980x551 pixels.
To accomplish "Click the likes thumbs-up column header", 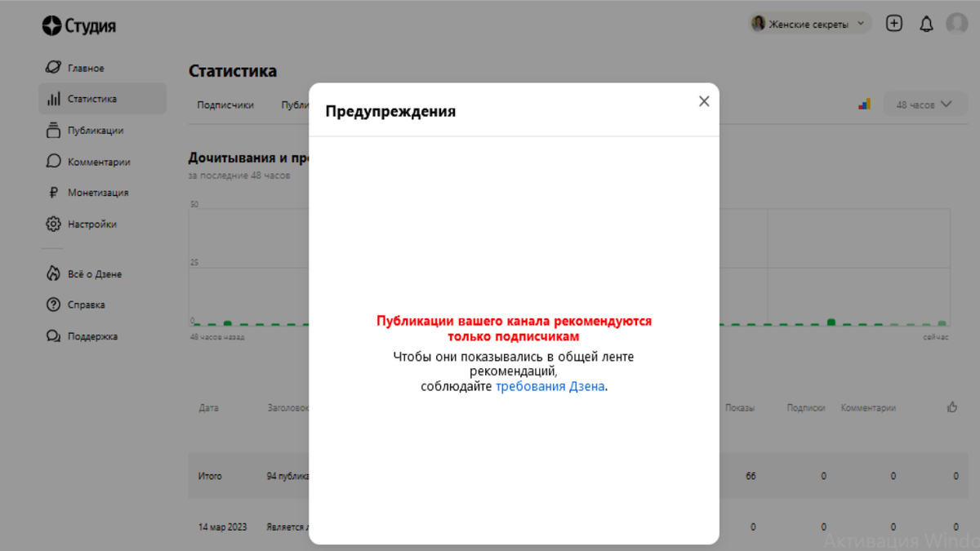I will click(951, 407).
